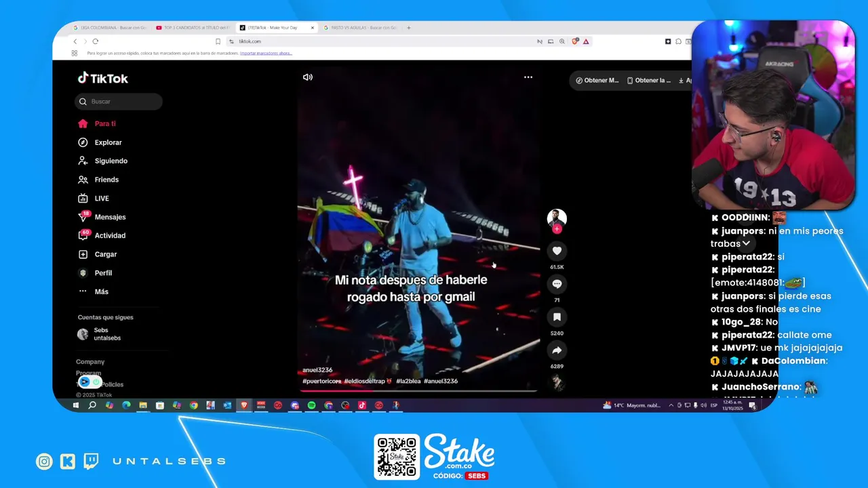Viewport: 868px width, 488px height.
Task: Go to the Para ti feed
Action: [x=97, y=123]
